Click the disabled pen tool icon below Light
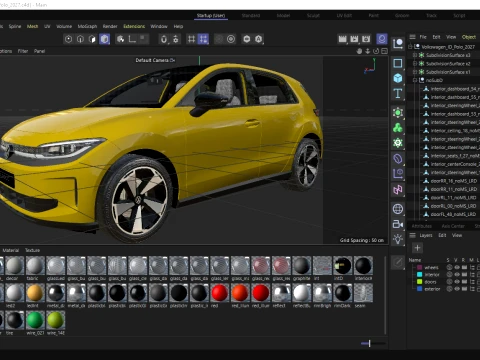The width and height of the screenshot is (480, 360). pyautogui.click(x=398, y=263)
